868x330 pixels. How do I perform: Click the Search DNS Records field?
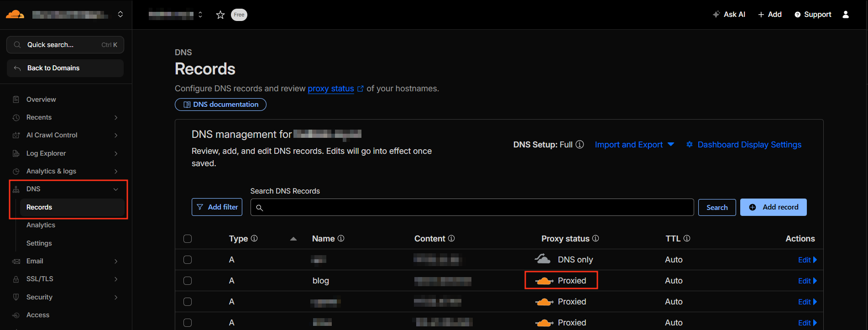click(472, 207)
